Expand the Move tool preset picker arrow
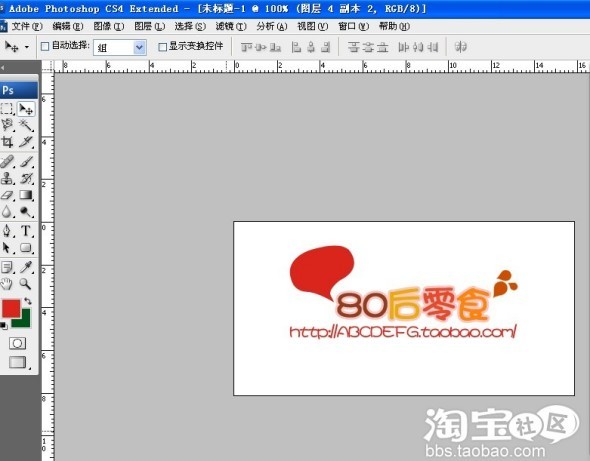Viewport: 590px width, 461px height. [27, 47]
